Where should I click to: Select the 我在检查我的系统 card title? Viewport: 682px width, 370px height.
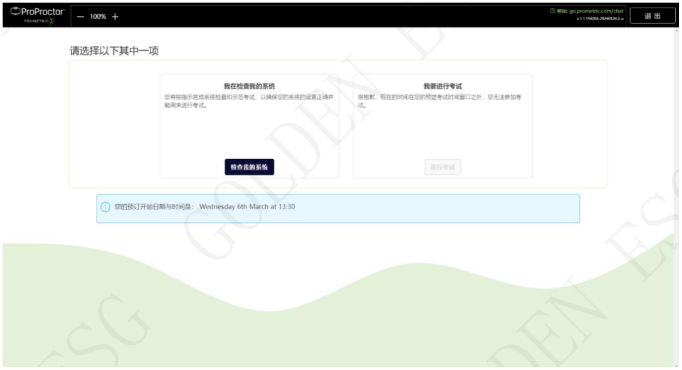(249, 86)
